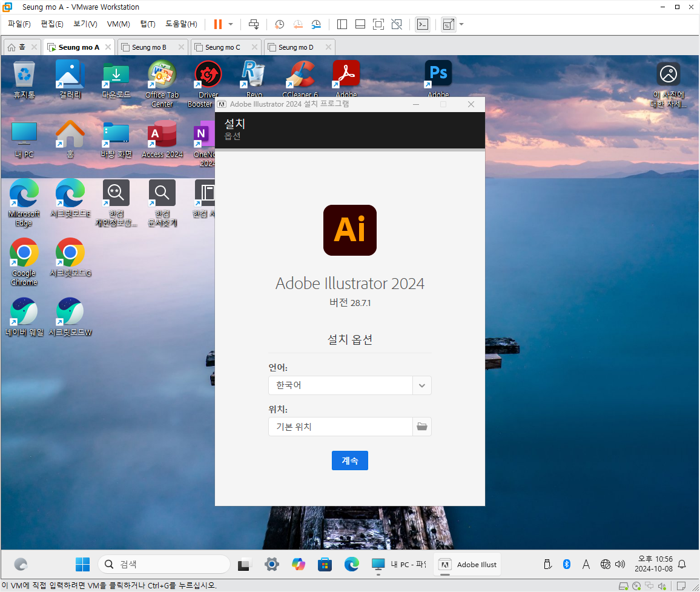The image size is (700, 592).
Task: Select the 다운로드 folder desktop icon
Action: click(x=116, y=79)
